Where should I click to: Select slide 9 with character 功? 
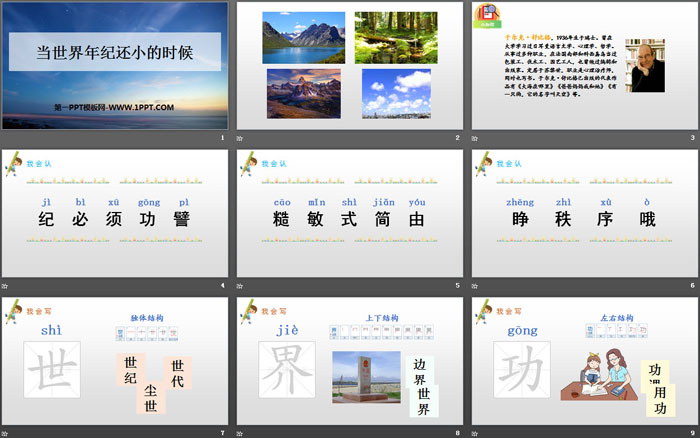(x=584, y=360)
